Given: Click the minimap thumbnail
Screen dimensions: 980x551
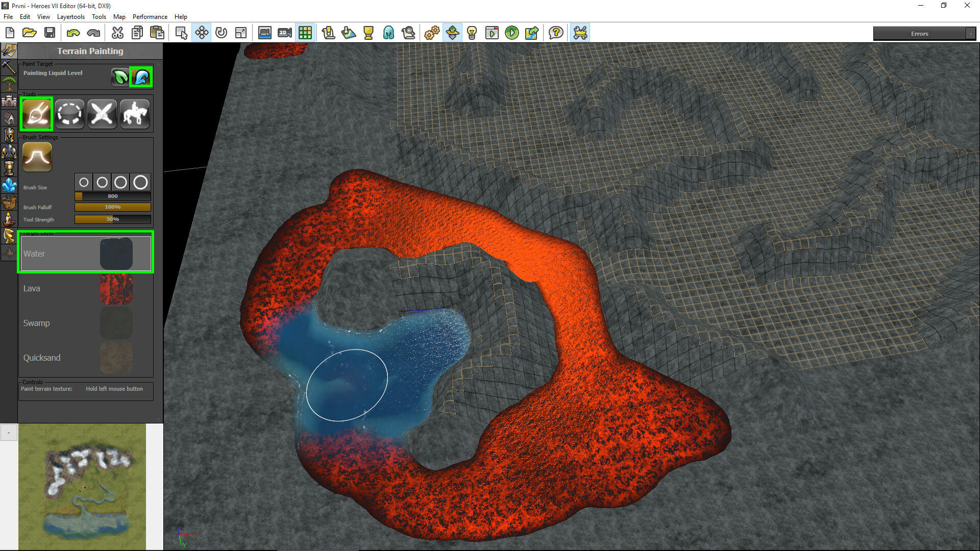Looking at the screenshot, I should [82, 486].
